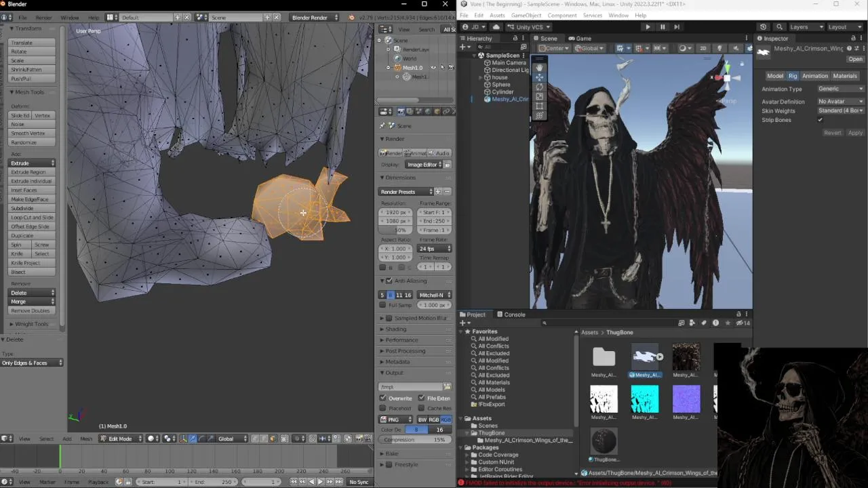Toggle File Extensions checkbox in Blender Output

(422, 399)
